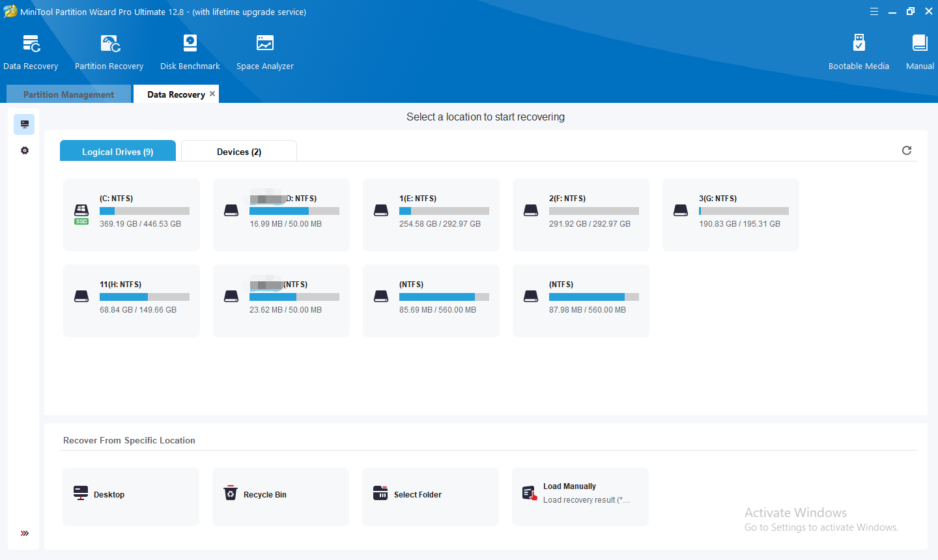Screen dimensions: 938x560
Task: Open the Bootable Media builder
Action: (x=859, y=52)
